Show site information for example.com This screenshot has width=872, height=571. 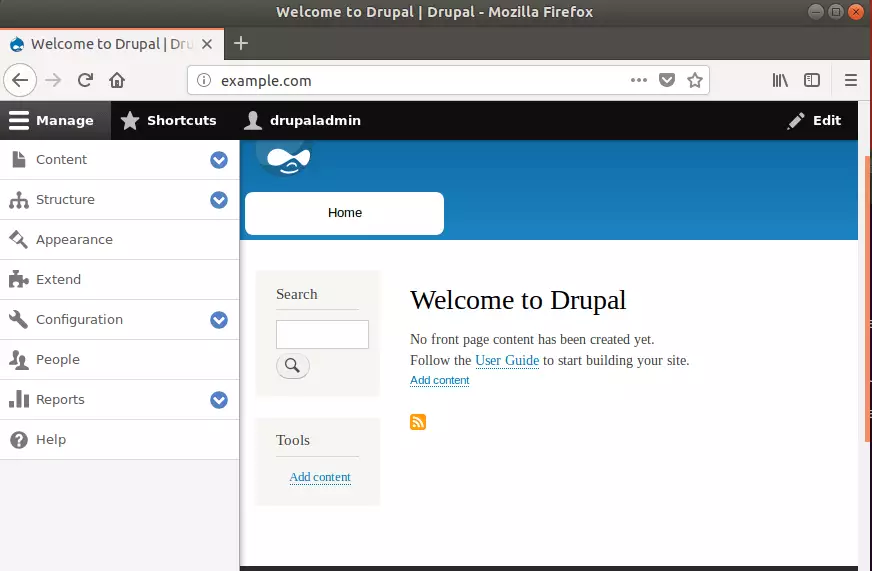204,81
